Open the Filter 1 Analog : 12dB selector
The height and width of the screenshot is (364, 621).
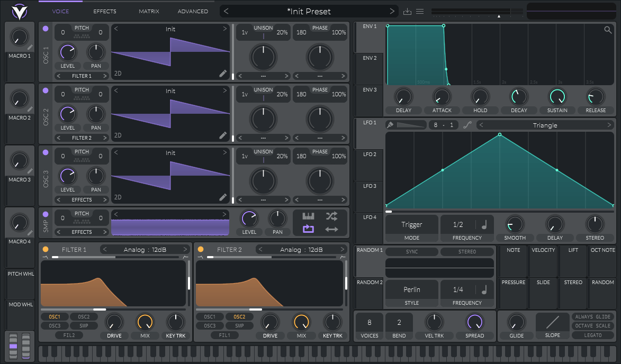[x=145, y=249]
